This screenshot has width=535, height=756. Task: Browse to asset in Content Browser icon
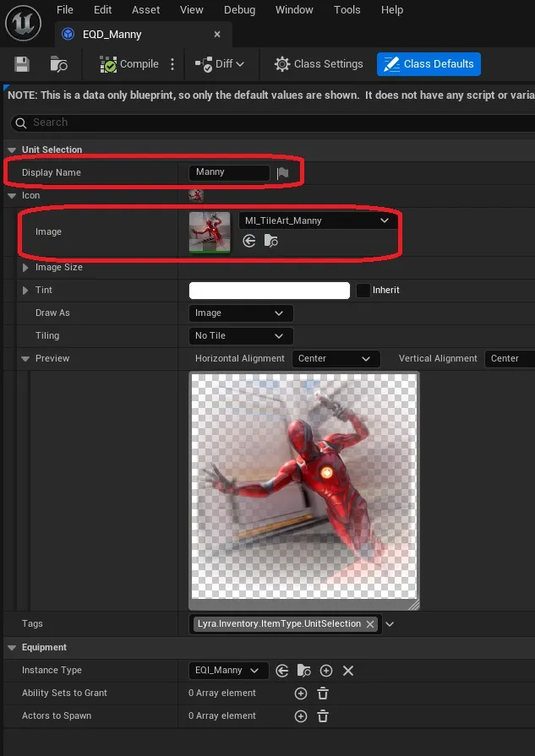(59, 64)
